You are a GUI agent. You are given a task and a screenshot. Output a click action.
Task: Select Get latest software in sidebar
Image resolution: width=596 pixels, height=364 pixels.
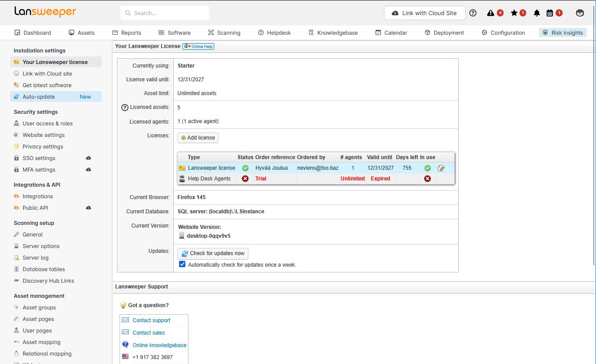56,85
